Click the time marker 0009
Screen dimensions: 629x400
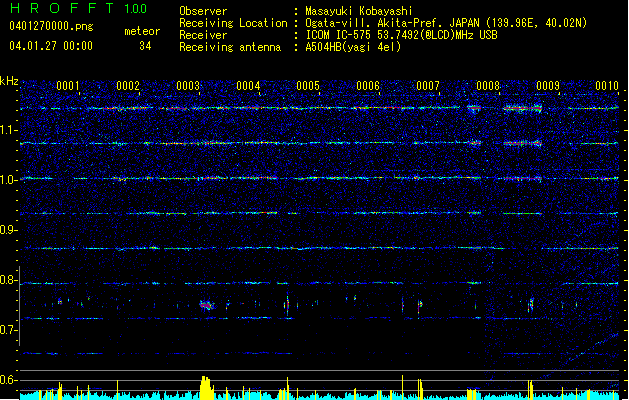[548, 86]
